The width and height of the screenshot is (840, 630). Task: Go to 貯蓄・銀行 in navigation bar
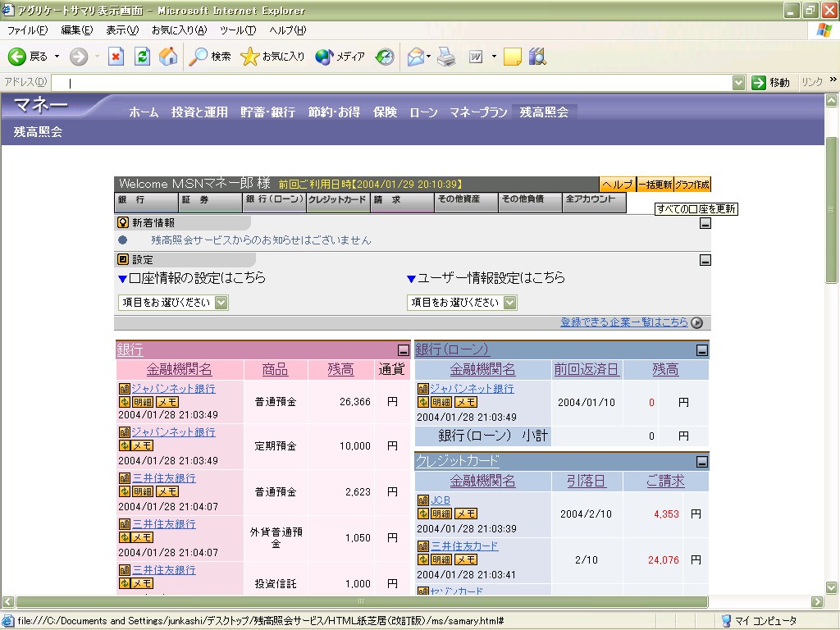[x=268, y=112]
